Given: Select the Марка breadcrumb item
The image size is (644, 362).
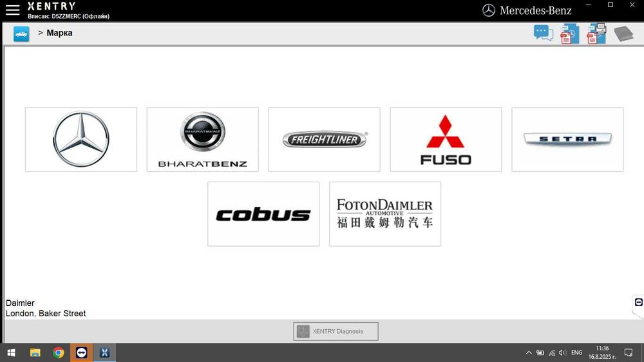Looking at the screenshot, I should pyautogui.click(x=59, y=33).
